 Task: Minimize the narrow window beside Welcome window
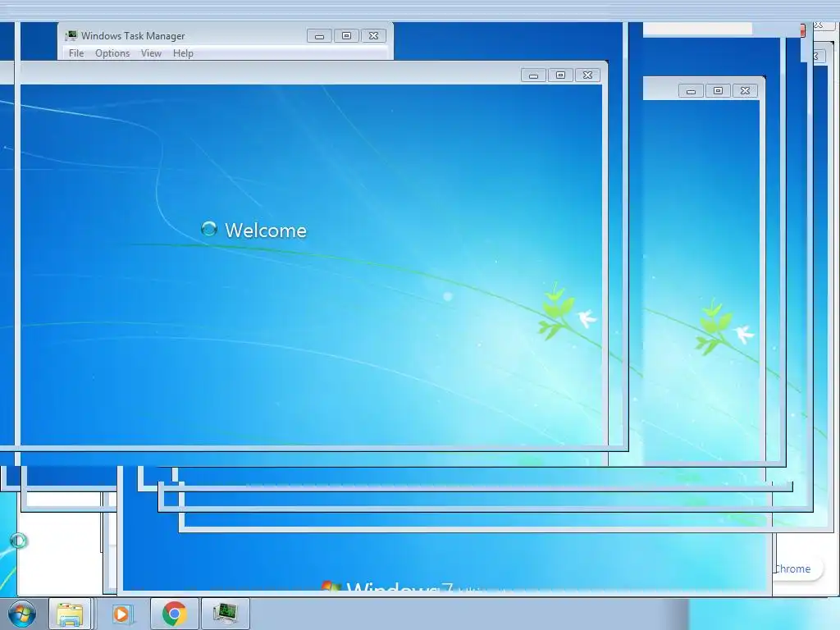click(691, 91)
